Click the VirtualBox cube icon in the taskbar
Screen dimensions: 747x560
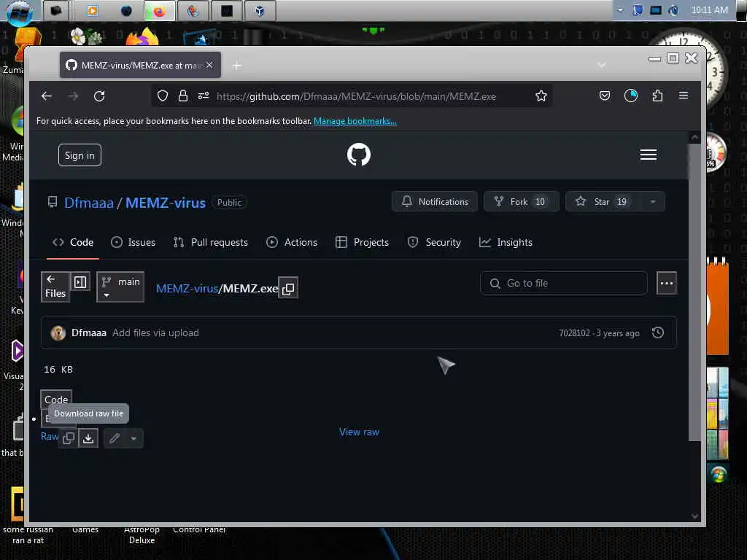(260, 11)
